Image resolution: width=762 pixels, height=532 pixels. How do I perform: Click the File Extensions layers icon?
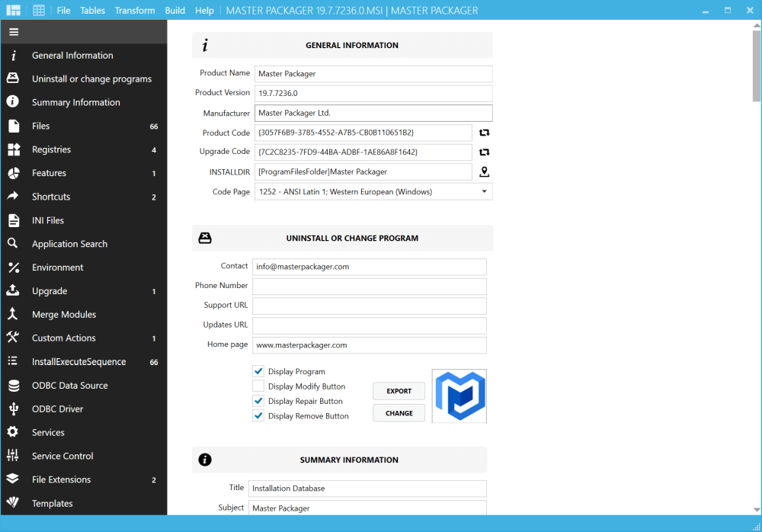tap(13, 479)
